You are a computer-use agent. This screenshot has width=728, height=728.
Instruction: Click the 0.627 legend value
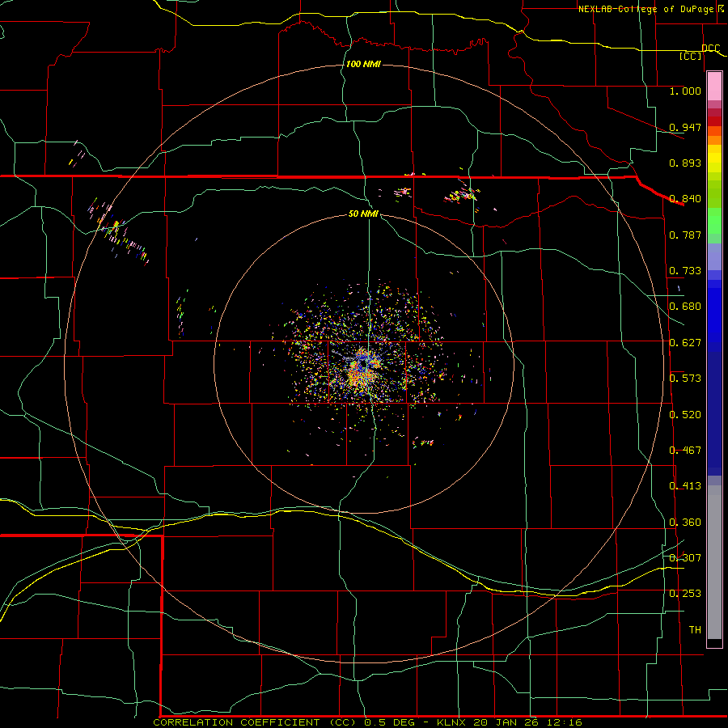(x=685, y=343)
